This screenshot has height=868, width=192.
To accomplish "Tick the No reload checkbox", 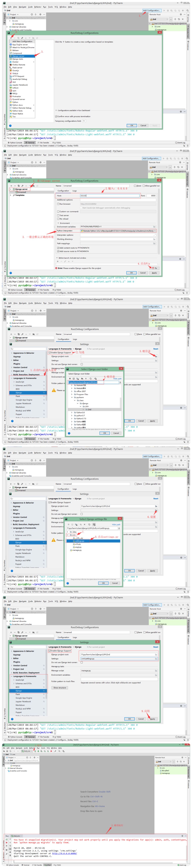I will (58, 219).
